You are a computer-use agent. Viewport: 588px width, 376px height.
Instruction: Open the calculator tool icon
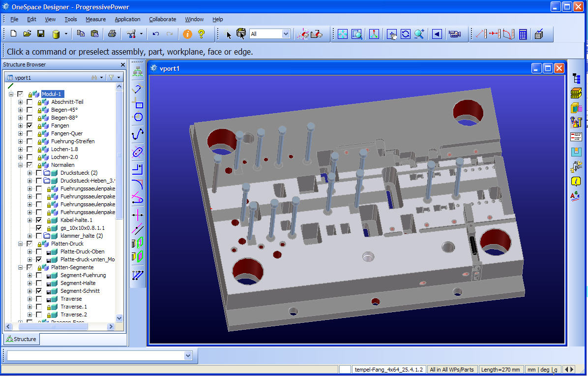[523, 34]
